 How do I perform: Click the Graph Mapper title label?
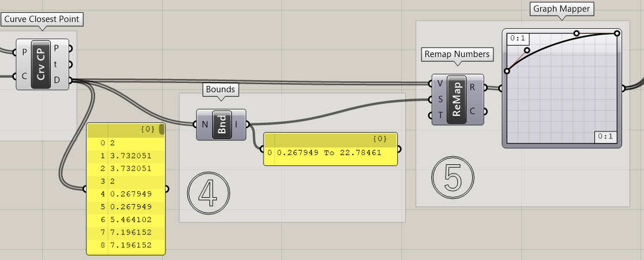click(561, 9)
